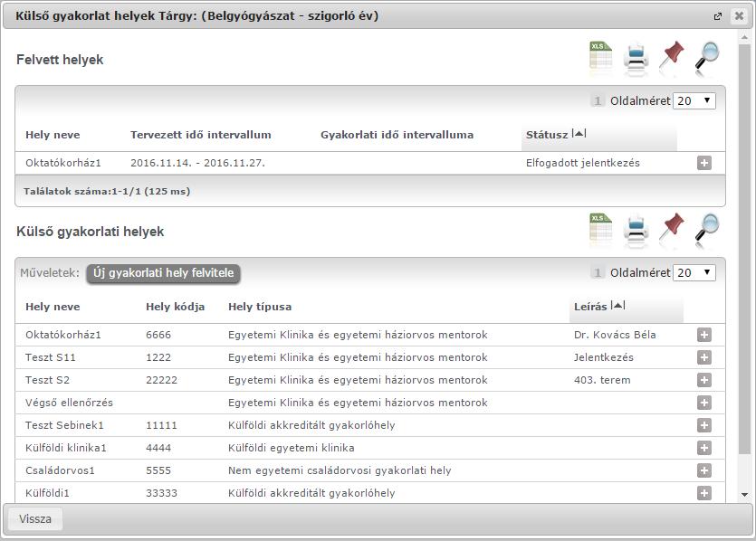Sort by Gyakorlati idő intervalluma column
Screen dimensions: 756x541
point(397,135)
